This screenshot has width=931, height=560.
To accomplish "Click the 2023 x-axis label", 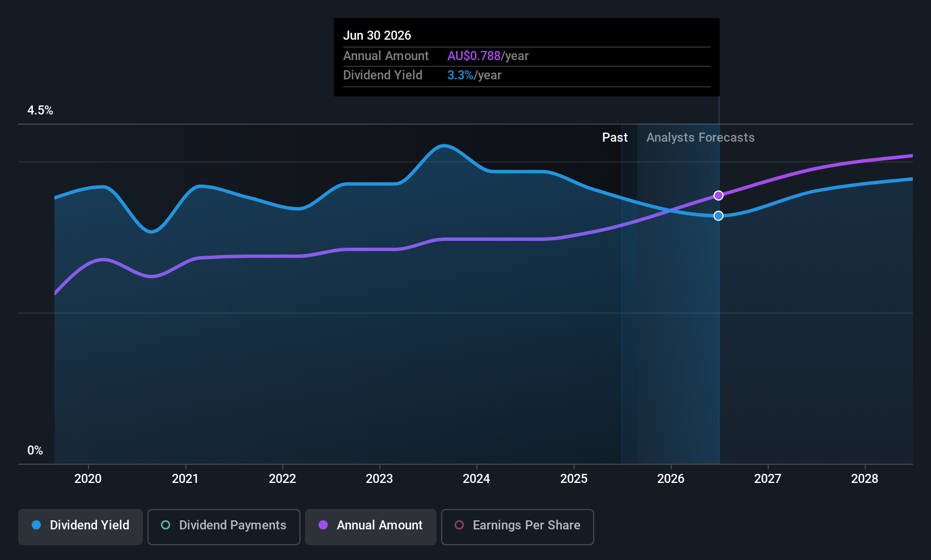I will coord(379,479).
